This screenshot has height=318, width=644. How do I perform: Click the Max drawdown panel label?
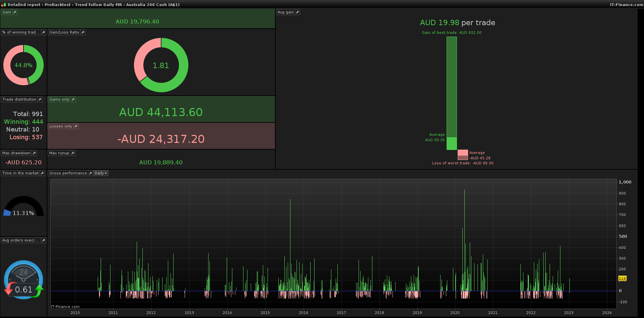point(16,153)
